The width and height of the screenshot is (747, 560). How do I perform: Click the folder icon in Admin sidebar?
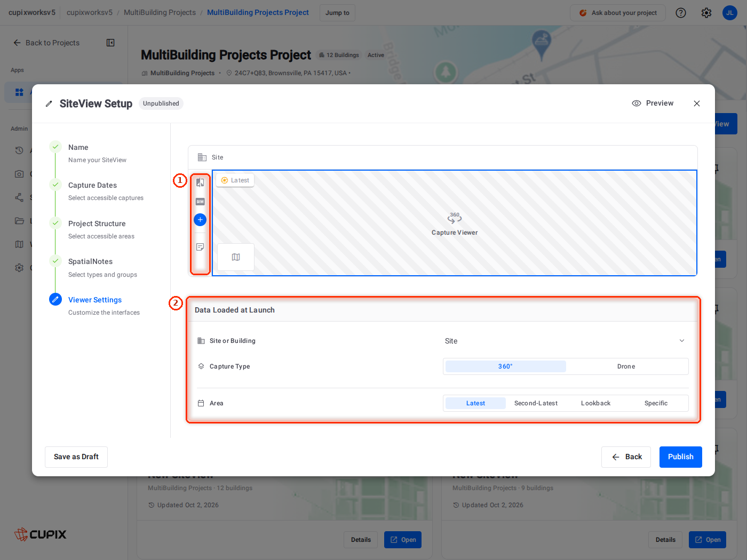point(19,221)
